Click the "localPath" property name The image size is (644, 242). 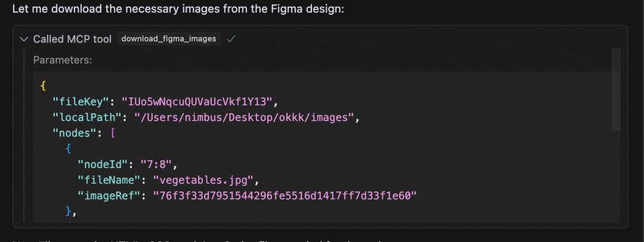point(88,117)
